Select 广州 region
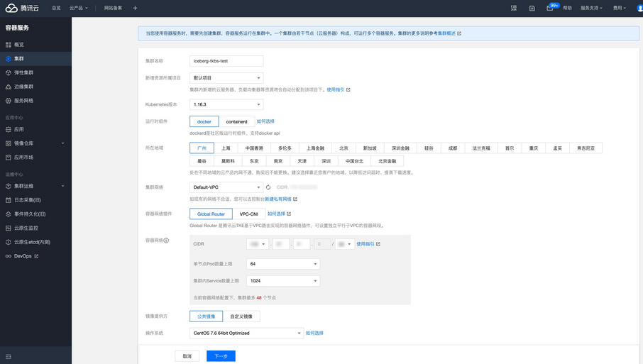Image resolution: width=643 pixels, height=364 pixels. click(x=202, y=148)
